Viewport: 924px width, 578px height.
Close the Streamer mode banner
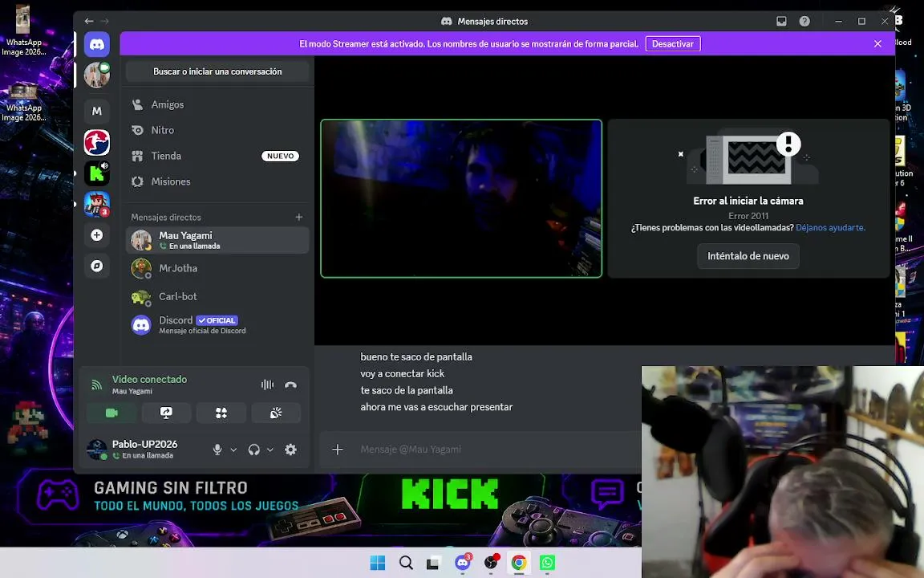pos(877,43)
